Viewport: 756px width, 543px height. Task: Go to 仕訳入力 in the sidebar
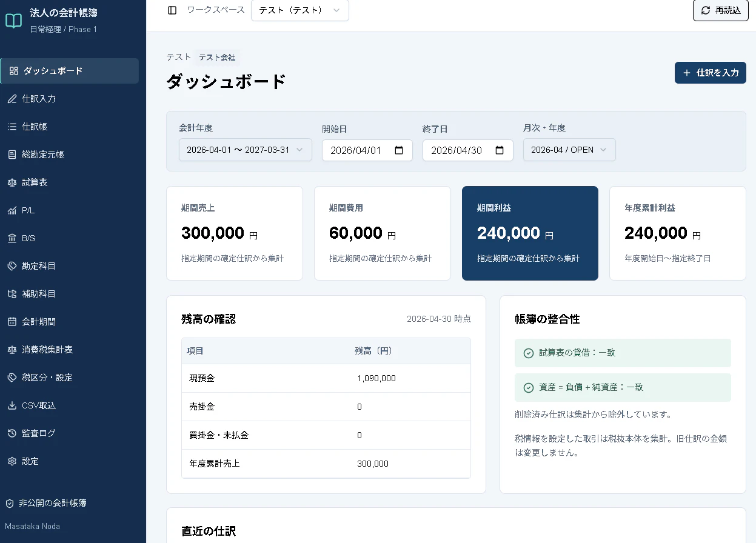pyautogui.click(x=70, y=99)
